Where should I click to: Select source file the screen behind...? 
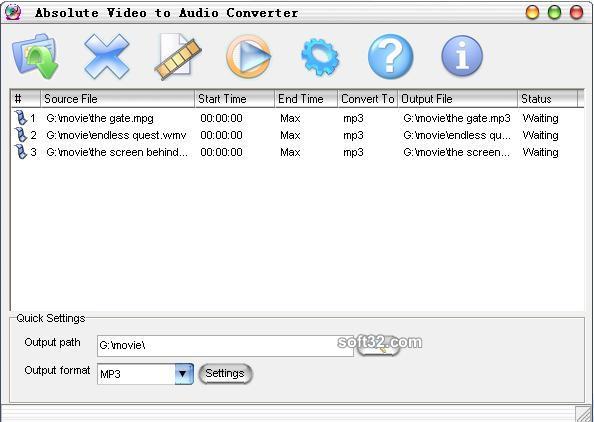[117, 152]
